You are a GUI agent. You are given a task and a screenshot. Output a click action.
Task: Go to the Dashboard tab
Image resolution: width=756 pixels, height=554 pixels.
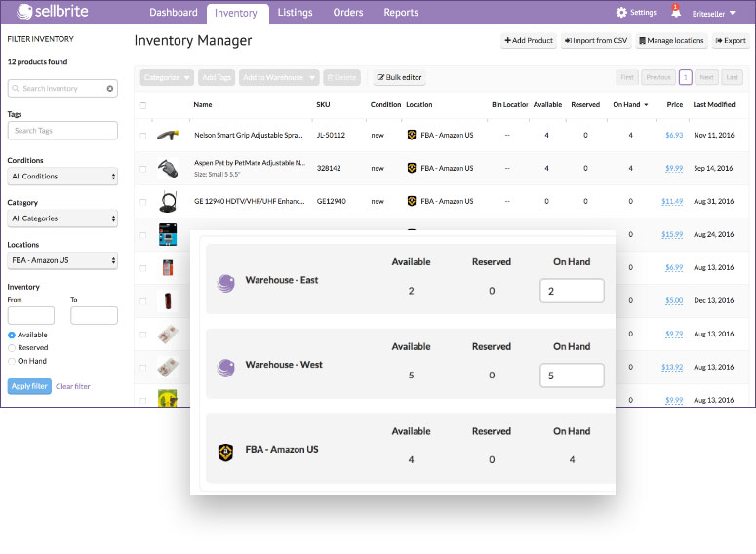tap(174, 13)
